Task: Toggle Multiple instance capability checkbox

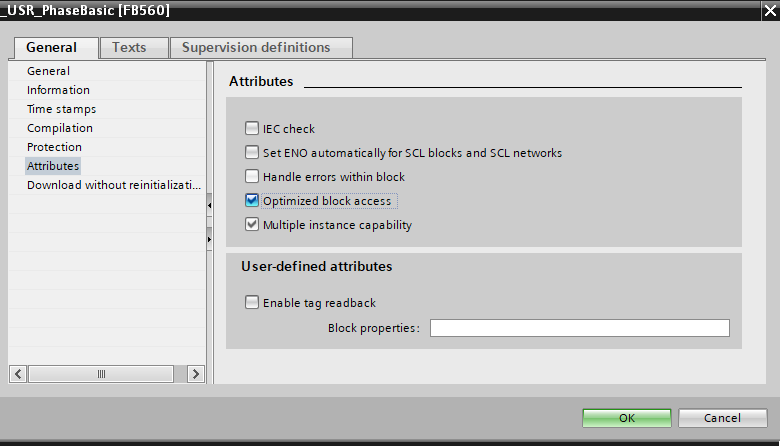Action: click(252, 225)
